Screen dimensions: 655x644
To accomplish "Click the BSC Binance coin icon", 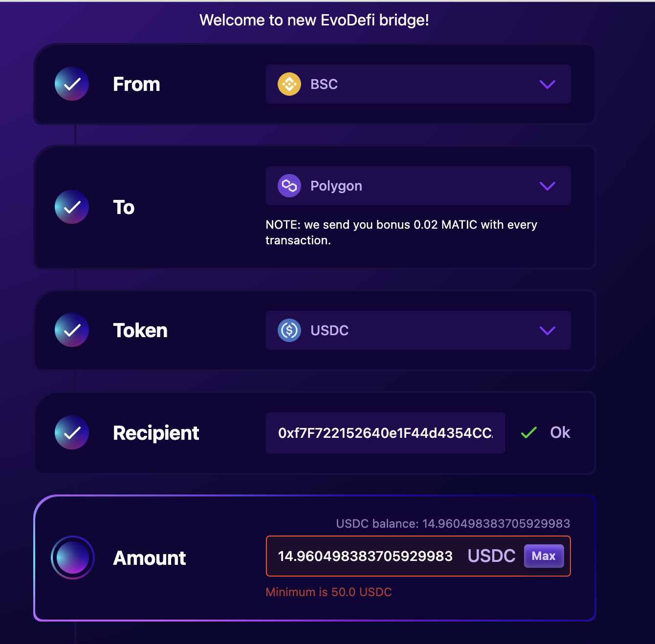I will pyautogui.click(x=289, y=84).
